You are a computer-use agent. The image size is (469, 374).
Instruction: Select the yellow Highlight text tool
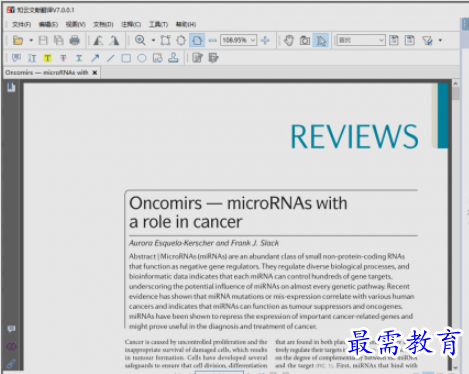pyautogui.click(x=48, y=58)
